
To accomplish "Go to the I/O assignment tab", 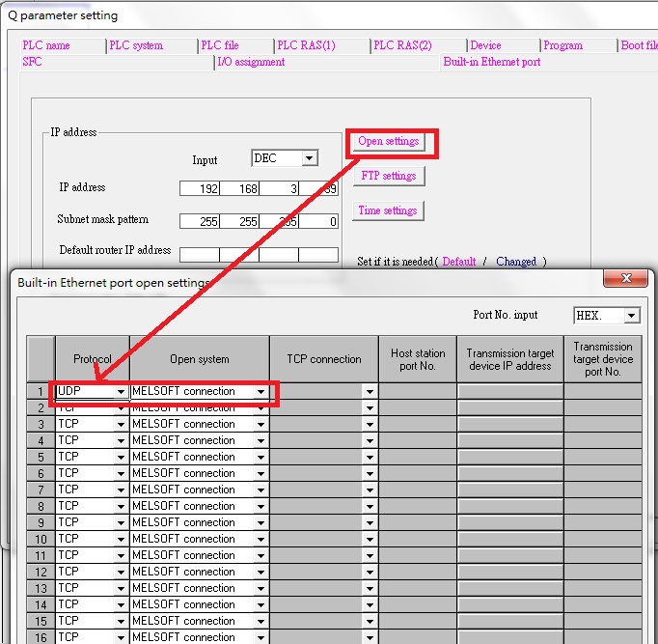I will (251, 62).
